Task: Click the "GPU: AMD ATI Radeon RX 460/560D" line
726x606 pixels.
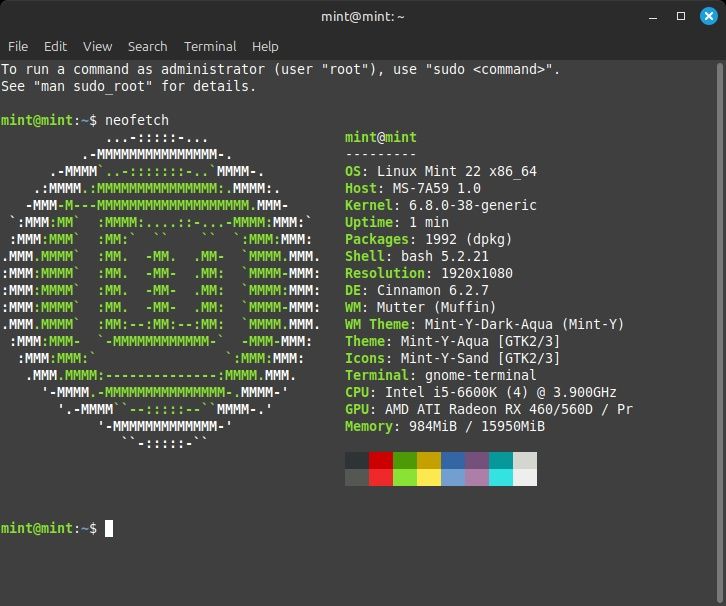Action: click(x=489, y=409)
